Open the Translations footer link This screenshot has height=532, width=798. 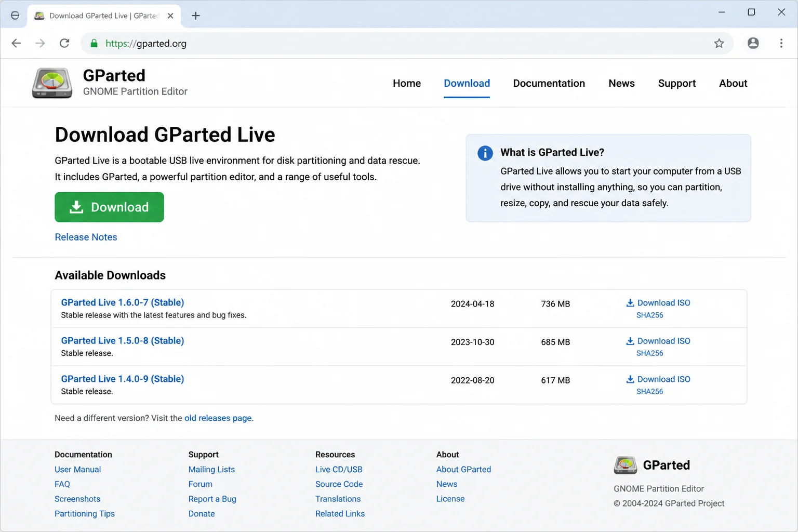338,499
